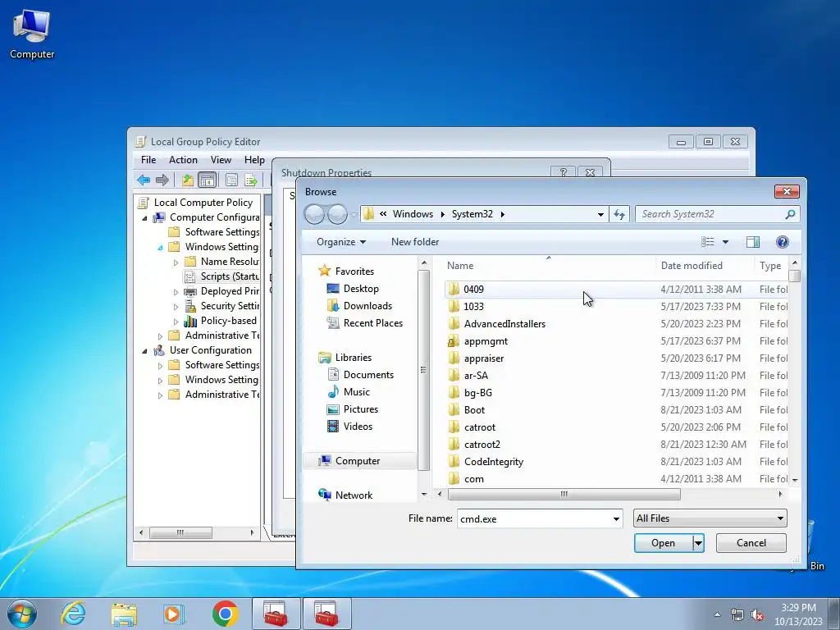Image resolution: width=840 pixels, height=630 pixels.
Task: Click New folder in the Browse toolbar
Action: pos(415,242)
